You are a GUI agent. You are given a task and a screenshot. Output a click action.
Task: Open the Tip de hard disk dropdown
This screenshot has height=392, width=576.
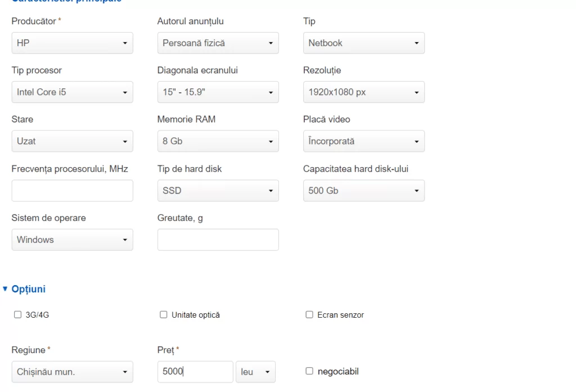click(x=218, y=191)
